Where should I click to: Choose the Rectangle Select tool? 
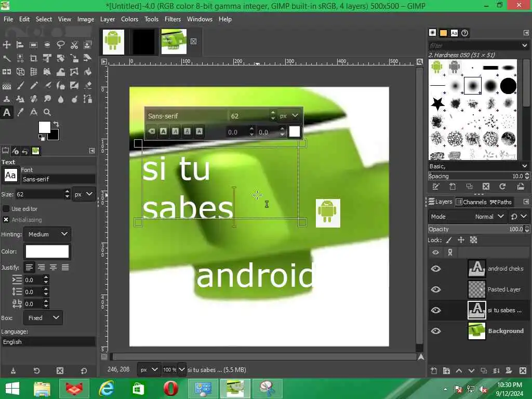(x=33, y=45)
